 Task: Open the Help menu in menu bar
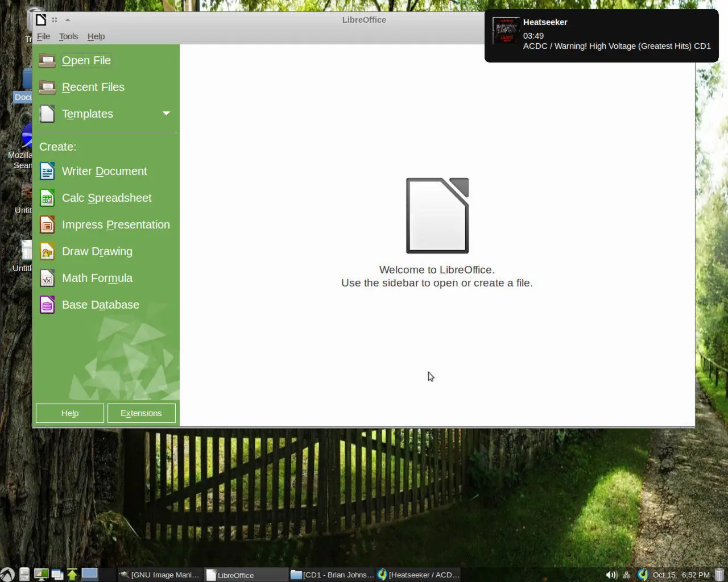96,36
